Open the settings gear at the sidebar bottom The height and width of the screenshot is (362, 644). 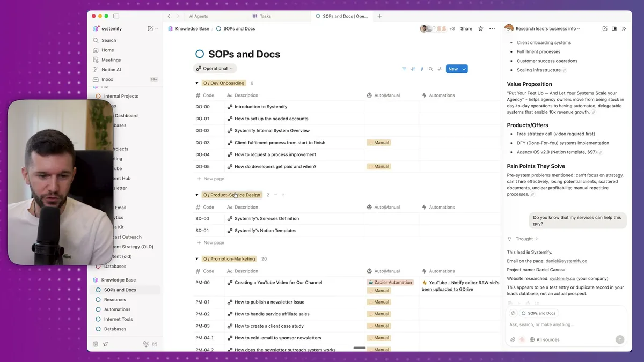tap(145, 344)
